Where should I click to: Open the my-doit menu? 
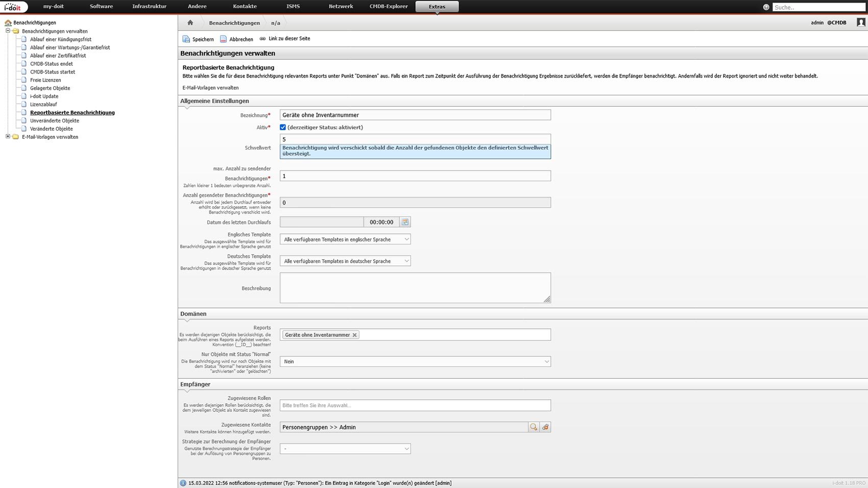[x=53, y=7]
